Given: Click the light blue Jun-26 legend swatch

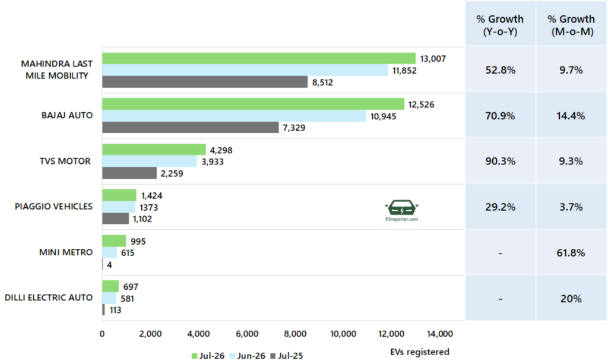Looking at the screenshot, I should [x=233, y=356].
